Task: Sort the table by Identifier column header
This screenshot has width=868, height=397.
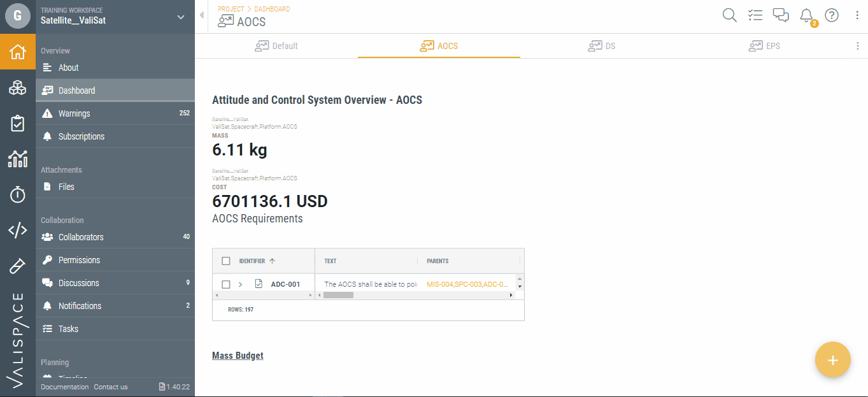Action: click(x=252, y=261)
